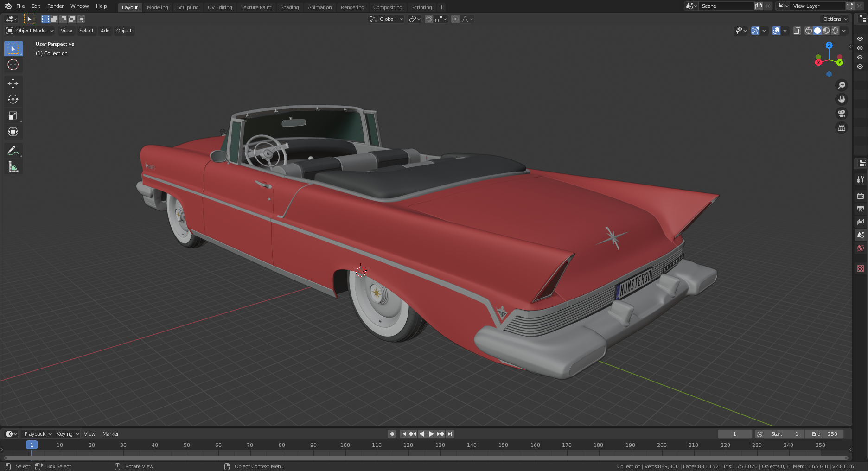The image size is (868, 471).
Task: Open the Keying dropdown in timeline
Action: (x=68, y=434)
